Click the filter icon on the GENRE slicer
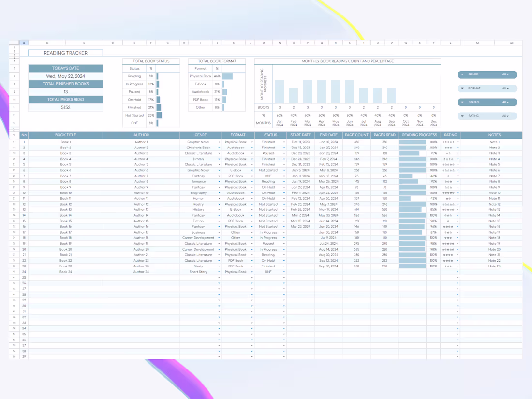The height and width of the screenshot is (399, 532). (x=462, y=74)
